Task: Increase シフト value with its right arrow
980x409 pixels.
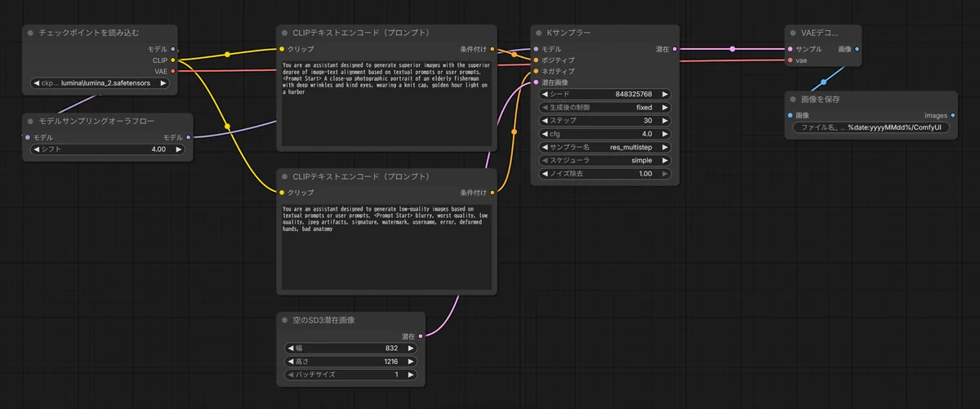Action: pos(177,149)
